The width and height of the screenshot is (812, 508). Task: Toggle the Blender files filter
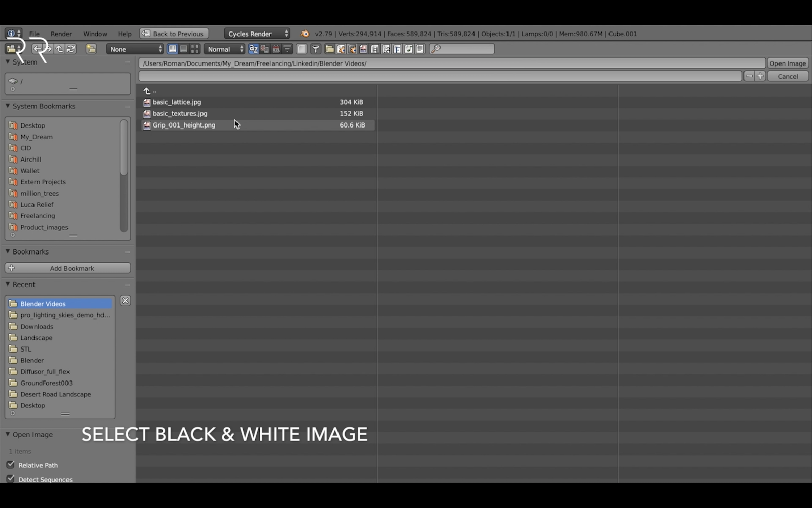[342, 49]
